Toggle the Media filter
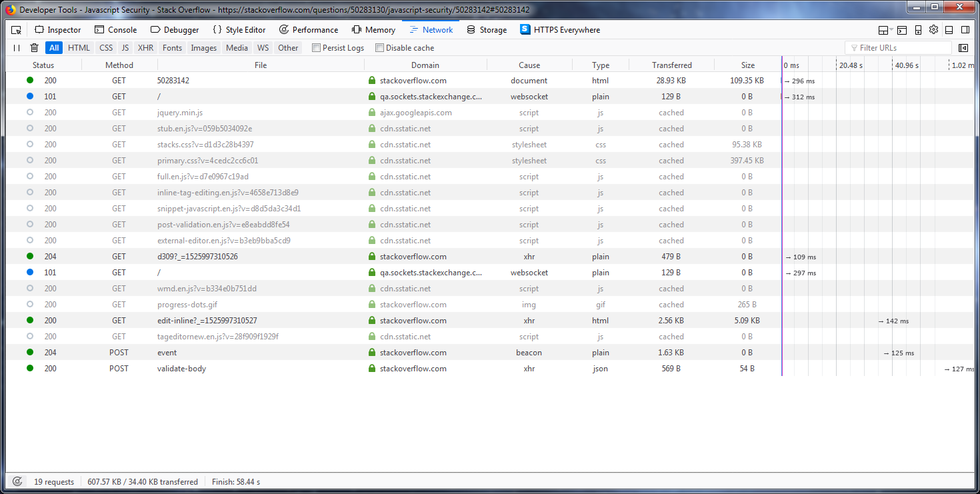 coord(237,48)
